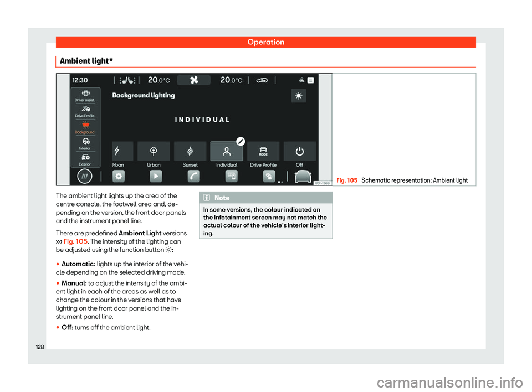Screen dimensions: 532x392
Task: Select the Background tab in sidebar
Action: coord(85,128)
